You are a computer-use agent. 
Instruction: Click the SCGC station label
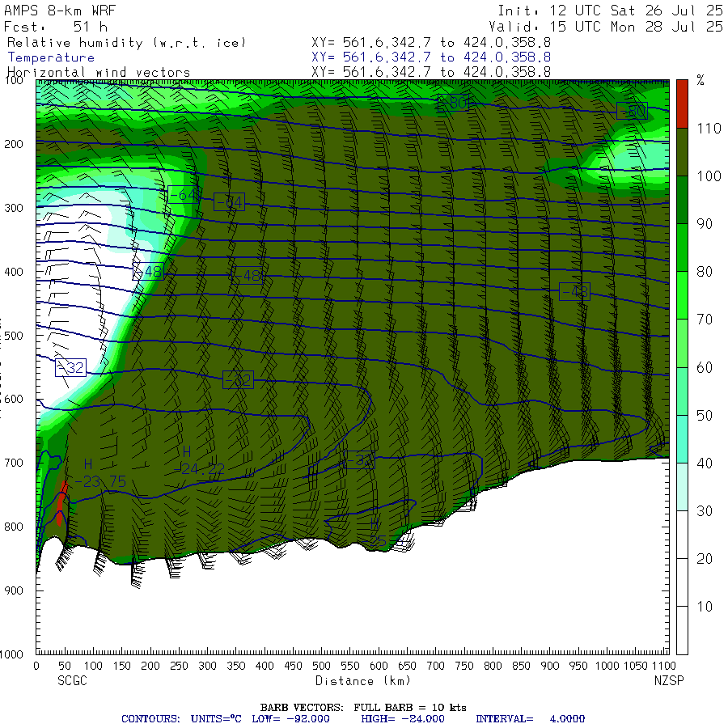point(72,680)
